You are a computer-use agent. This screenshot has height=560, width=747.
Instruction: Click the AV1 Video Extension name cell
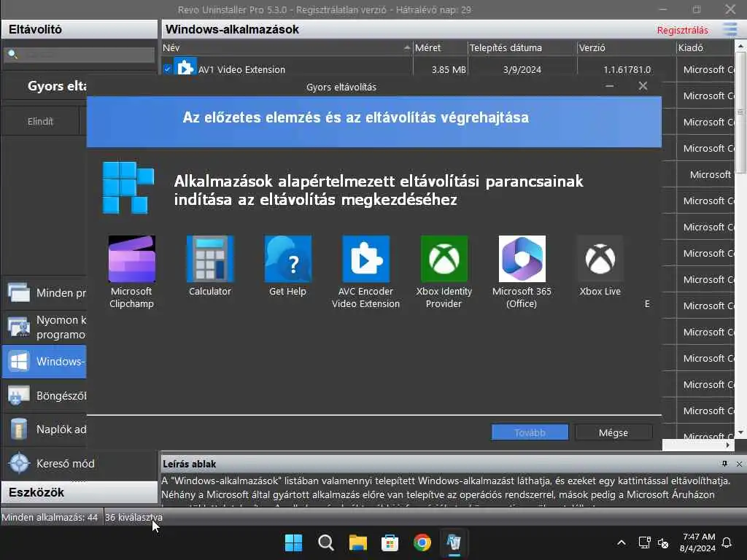[241, 69]
